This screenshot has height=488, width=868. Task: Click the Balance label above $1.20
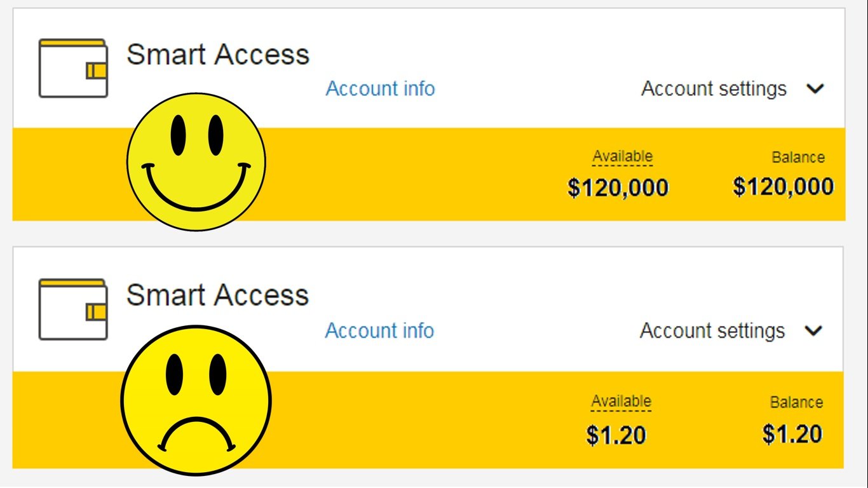click(x=796, y=403)
